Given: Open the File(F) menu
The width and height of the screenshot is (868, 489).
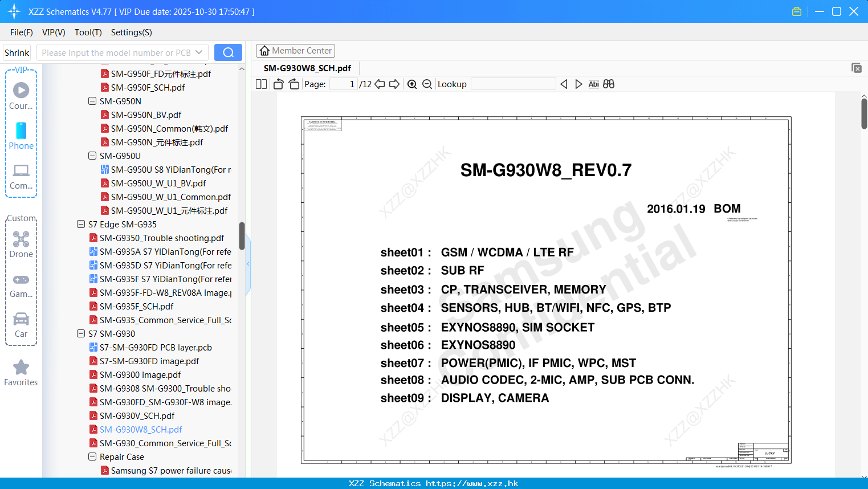Looking at the screenshot, I should tap(22, 32).
